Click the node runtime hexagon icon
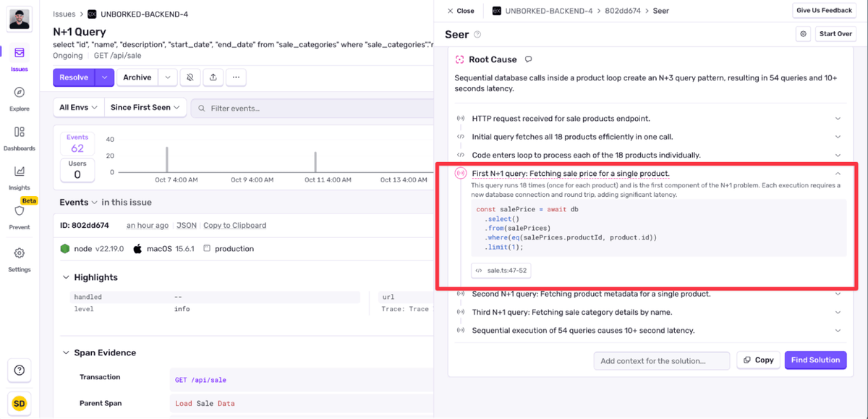This screenshot has width=868, height=419. [65, 248]
